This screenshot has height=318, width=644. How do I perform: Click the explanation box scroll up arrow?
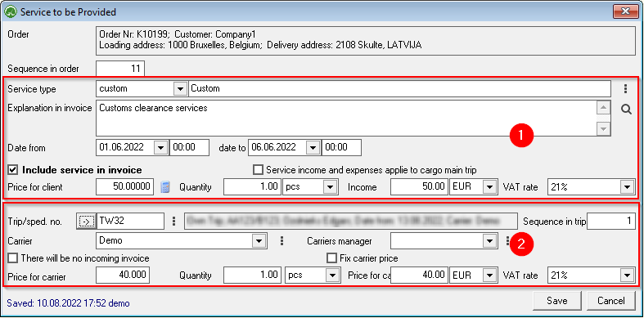click(603, 108)
